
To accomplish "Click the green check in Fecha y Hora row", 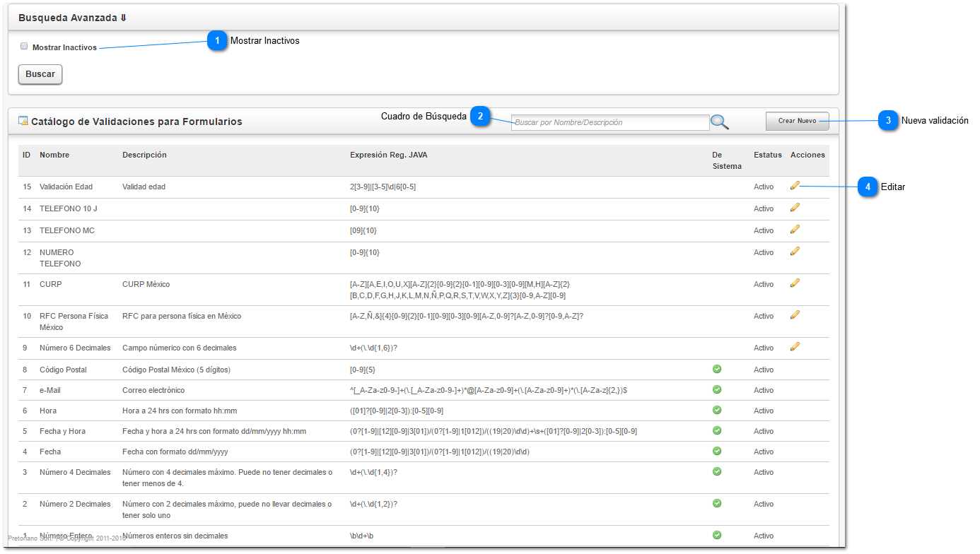I will (x=717, y=430).
